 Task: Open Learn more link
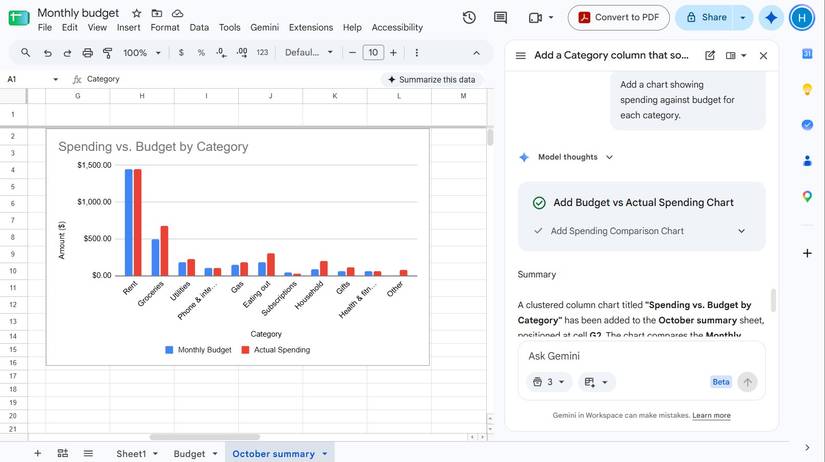pyautogui.click(x=711, y=415)
